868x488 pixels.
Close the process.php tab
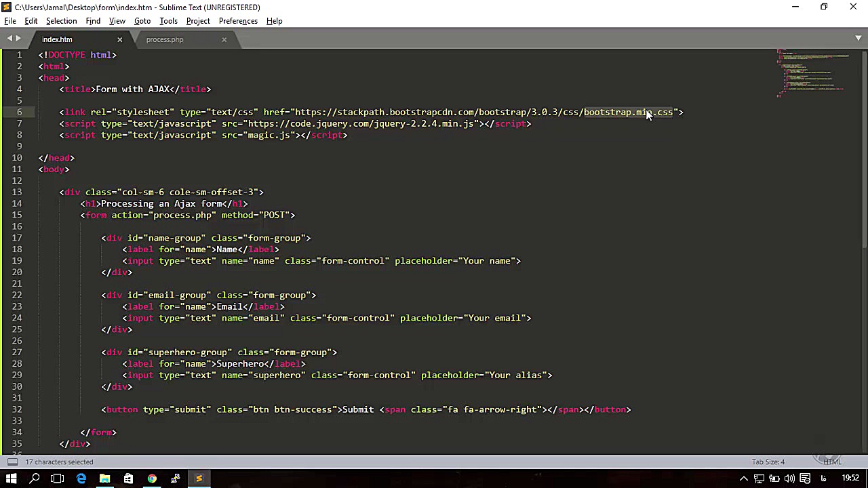click(224, 39)
